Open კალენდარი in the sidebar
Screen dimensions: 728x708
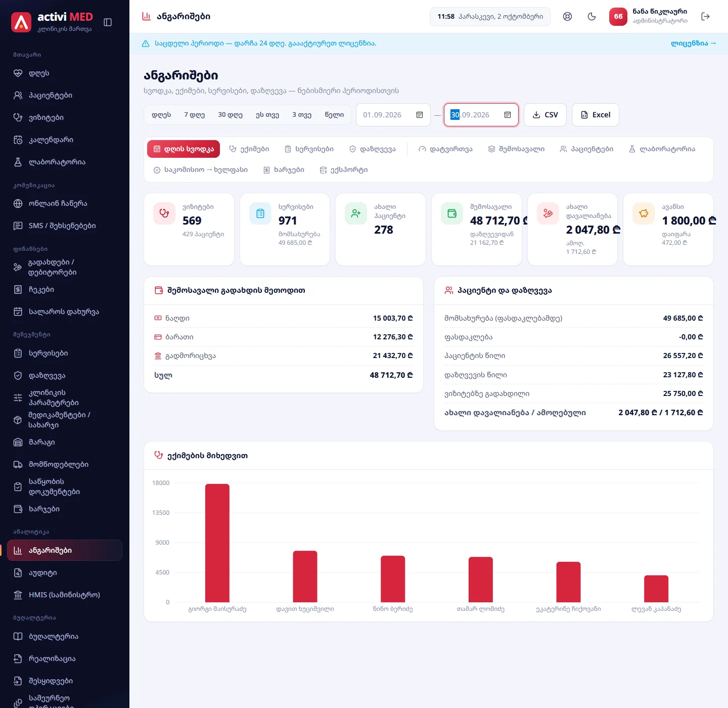click(x=65, y=140)
